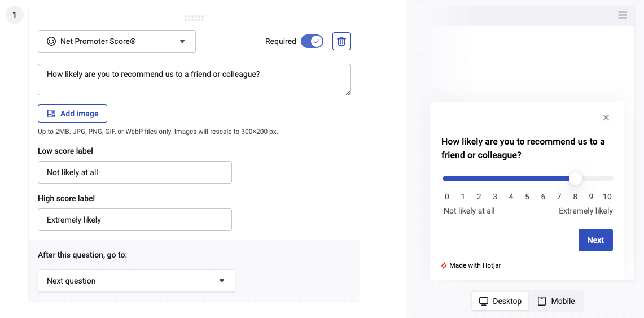
Task: Click the Hotjar logo icon
Action: click(x=444, y=265)
